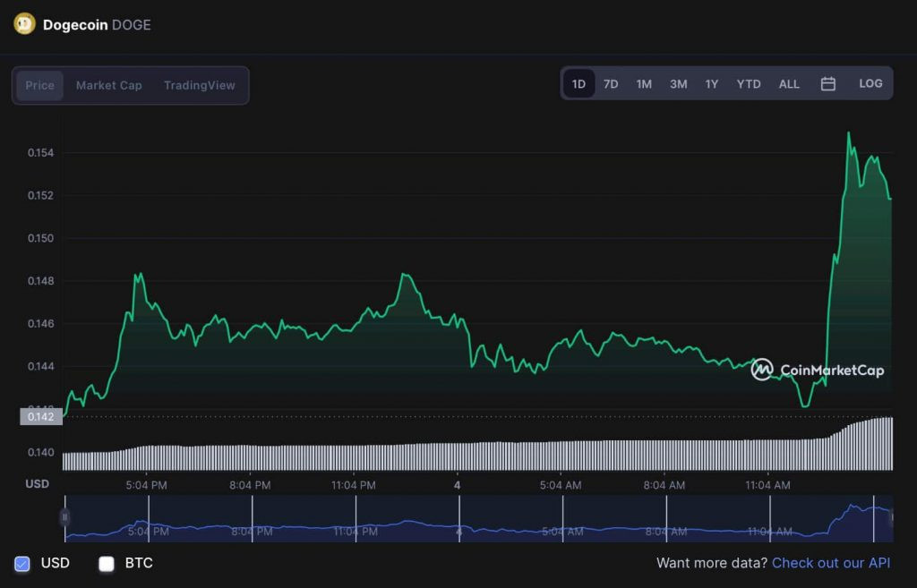Click the 11:04 AM x-axis label
This screenshot has height=588, width=917.
click(767, 485)
